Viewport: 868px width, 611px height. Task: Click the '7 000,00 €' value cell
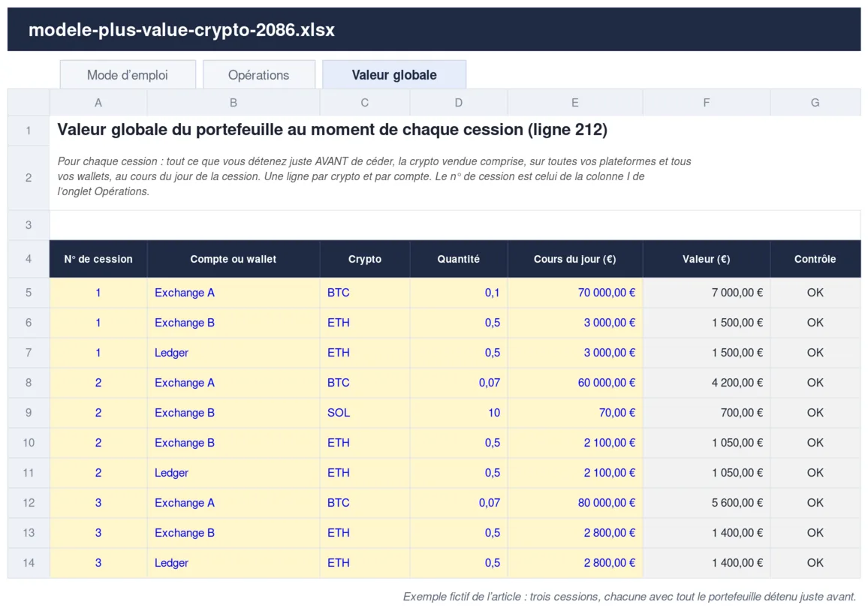(x=707, y=293)
